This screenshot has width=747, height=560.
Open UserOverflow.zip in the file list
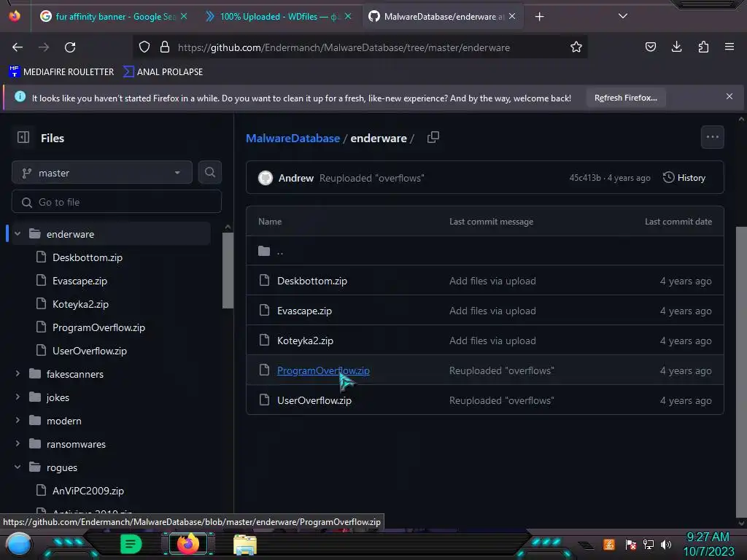click(x=314, y=400)
